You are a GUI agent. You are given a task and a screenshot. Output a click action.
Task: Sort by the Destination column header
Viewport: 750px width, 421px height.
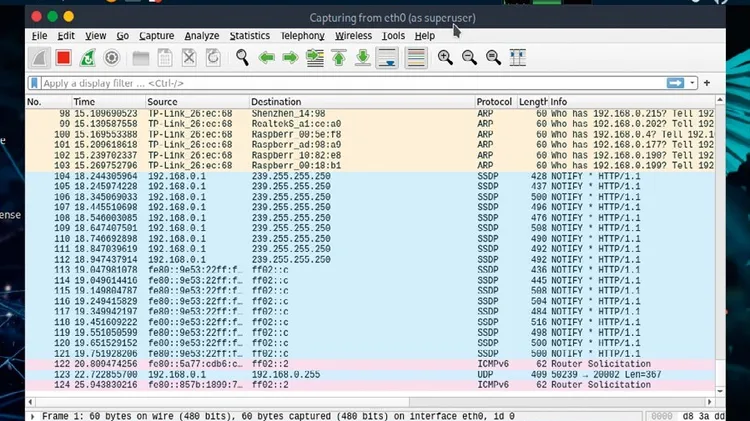tap(362, 102)
